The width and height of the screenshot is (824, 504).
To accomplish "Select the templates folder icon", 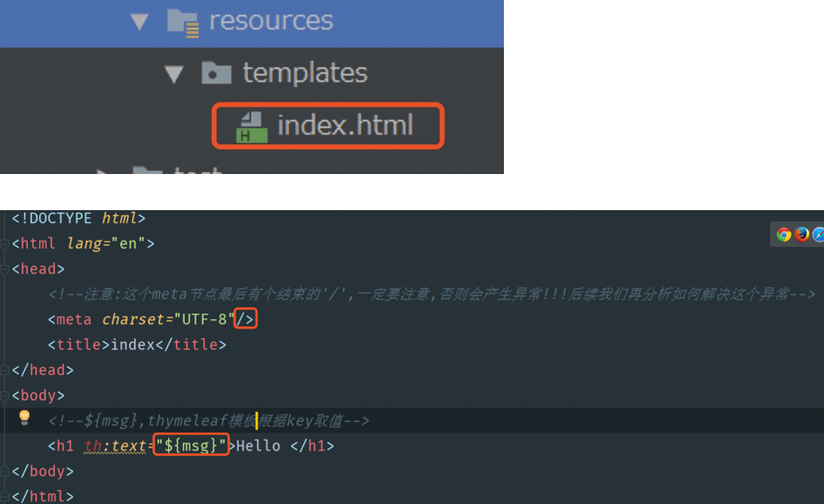I will [x=217, y=73].
